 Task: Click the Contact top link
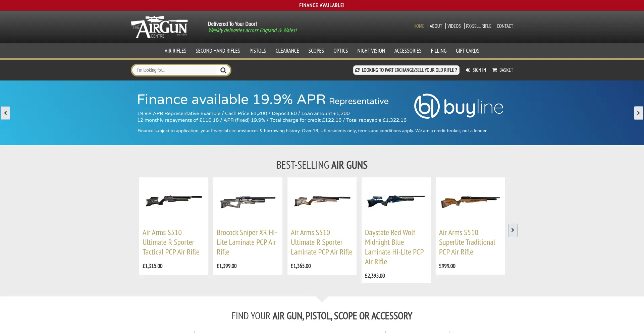click(x=505, y=26)
